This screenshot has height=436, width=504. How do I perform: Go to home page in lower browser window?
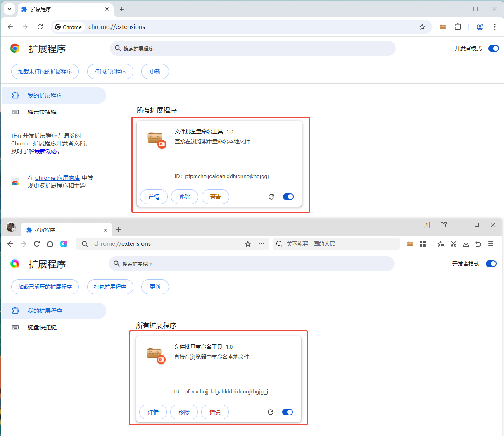50,244
